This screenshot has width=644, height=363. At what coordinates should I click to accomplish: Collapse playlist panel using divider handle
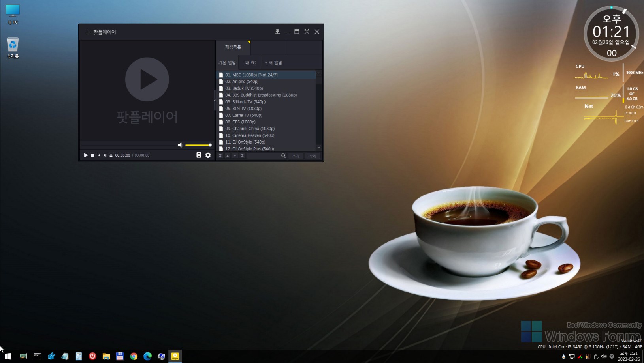[x=215, y=100]
